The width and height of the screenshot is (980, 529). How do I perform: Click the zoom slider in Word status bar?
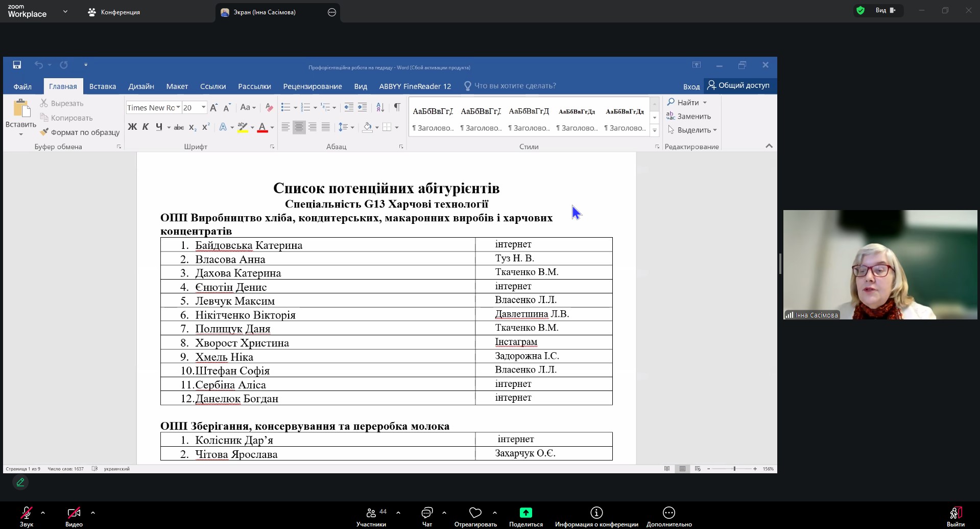click(x=734, y=469)
